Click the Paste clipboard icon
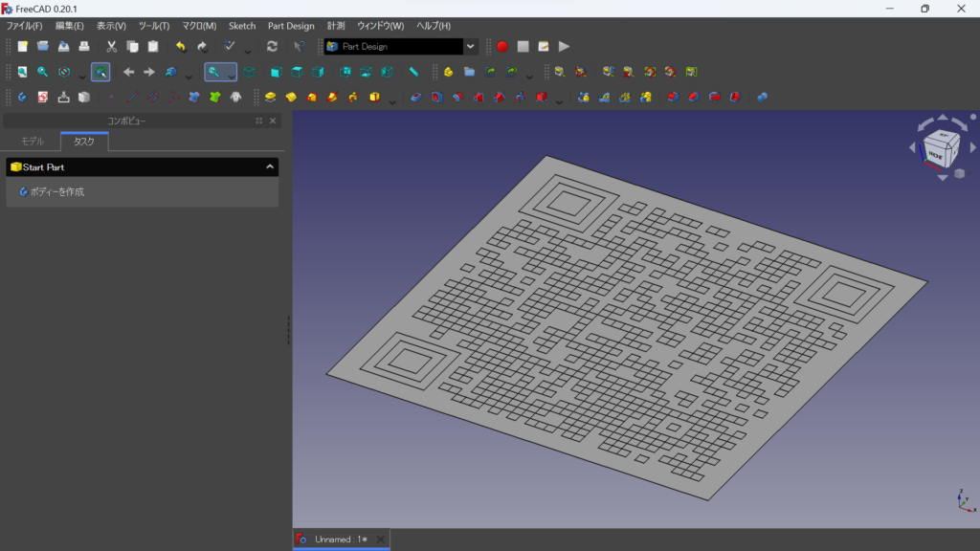 pos(153,46)
